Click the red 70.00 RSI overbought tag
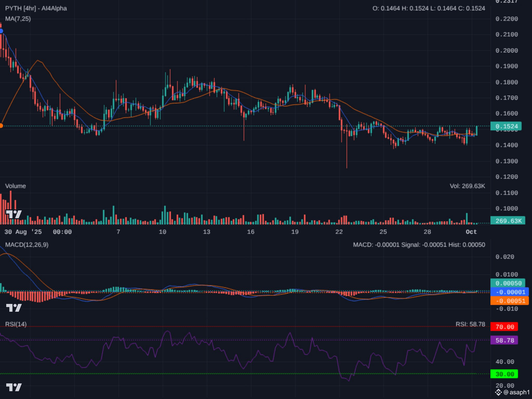This screenshot has height=399, width=532. click(x=504, y=327)
